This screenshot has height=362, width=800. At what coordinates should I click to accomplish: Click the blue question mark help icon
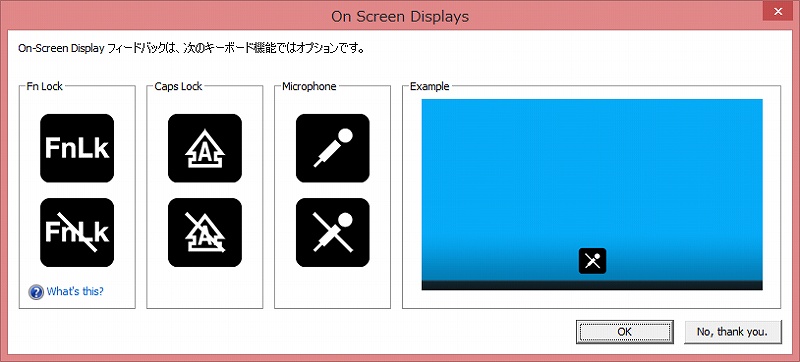click(x=36, y=292)
